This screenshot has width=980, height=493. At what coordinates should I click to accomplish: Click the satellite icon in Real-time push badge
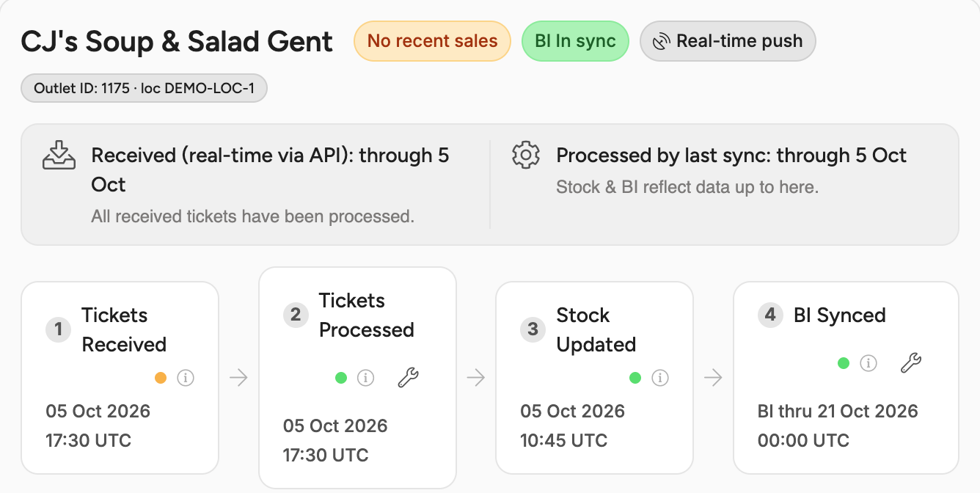point(662,41)
